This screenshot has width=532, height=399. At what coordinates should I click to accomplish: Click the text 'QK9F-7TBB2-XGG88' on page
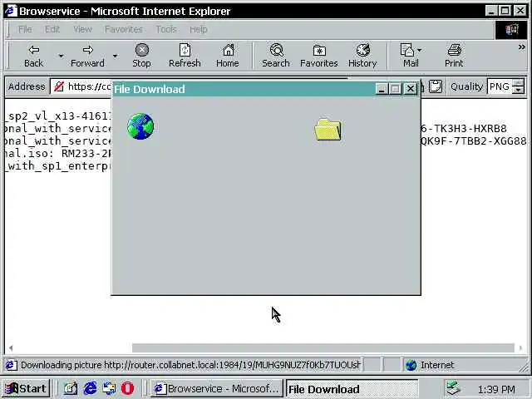coord(473,141)
